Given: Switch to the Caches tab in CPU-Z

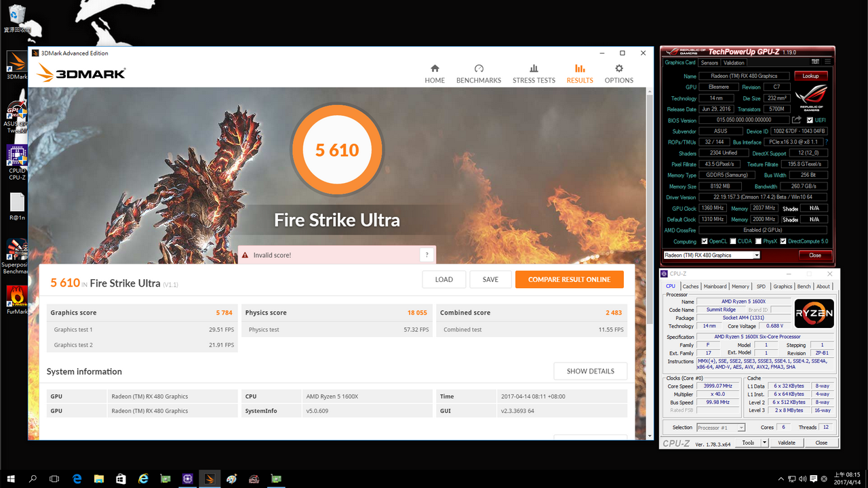Looking at the screenshot, I should tap(690, 287).
